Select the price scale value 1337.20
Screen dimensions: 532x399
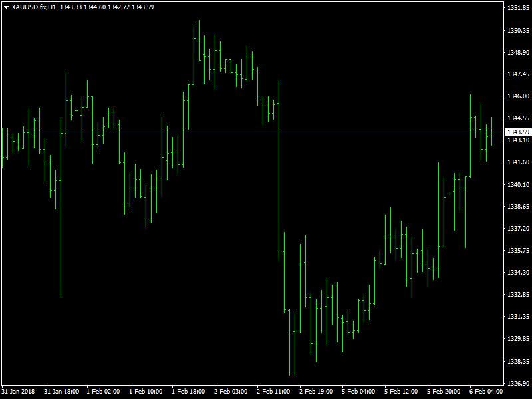click(518, 228)
